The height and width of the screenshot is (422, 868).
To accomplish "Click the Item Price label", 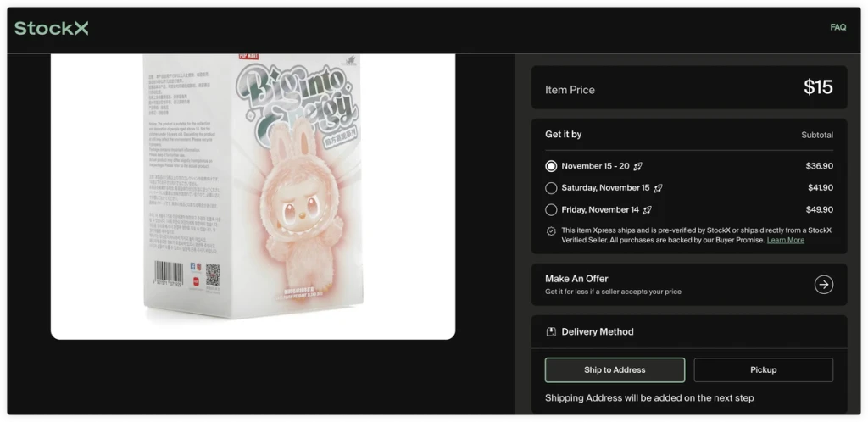I will pyautogui.click(x=570, y=90).
